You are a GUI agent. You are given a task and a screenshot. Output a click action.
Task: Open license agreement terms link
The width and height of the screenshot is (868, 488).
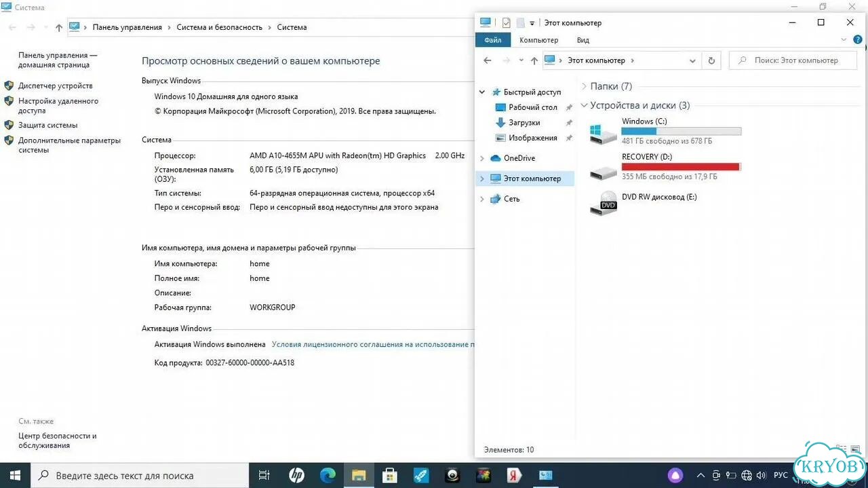[x=373, y=345]
